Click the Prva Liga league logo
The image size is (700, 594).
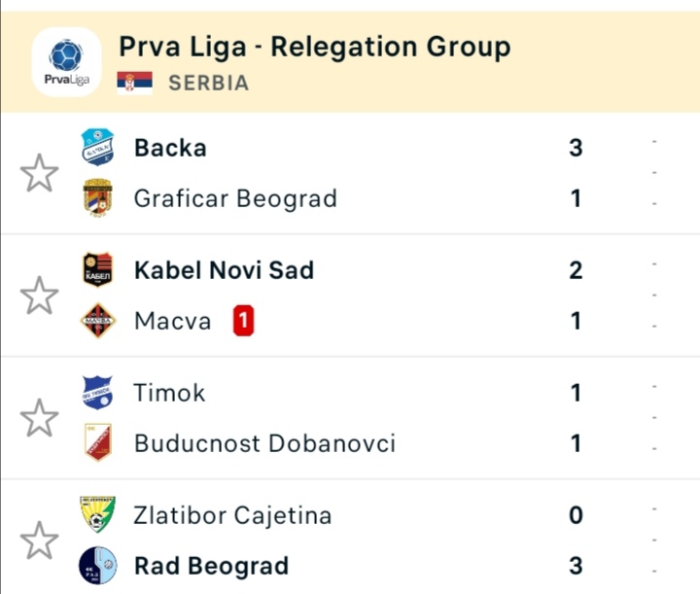[x=66, y=62]
